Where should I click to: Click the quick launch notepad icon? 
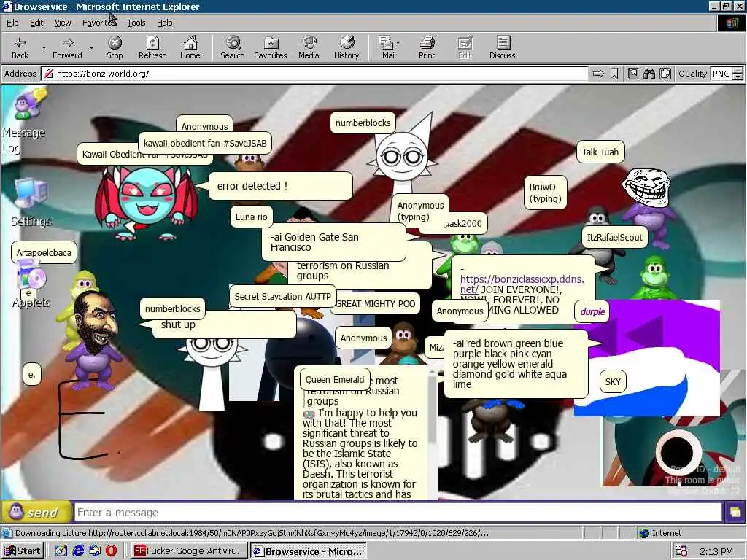(61, 551)
